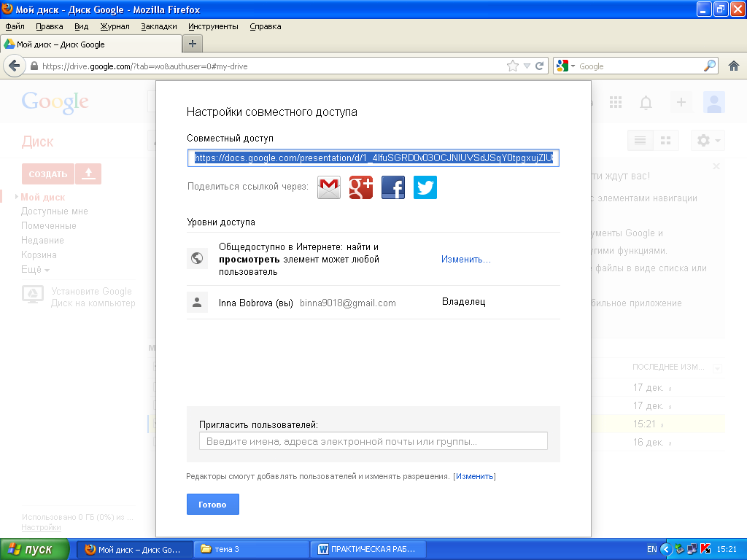Open the Вид menu
The image size is (747, 560).
click(82, 27)
